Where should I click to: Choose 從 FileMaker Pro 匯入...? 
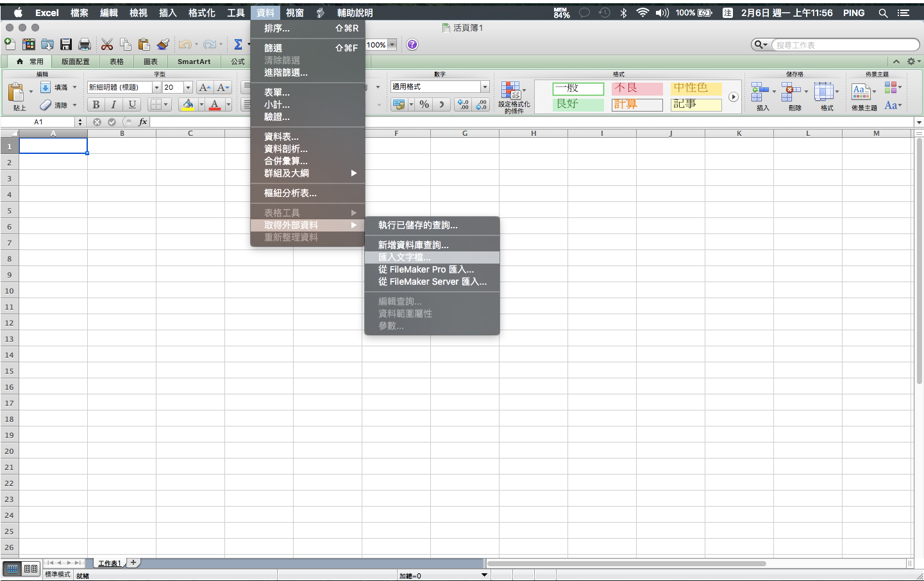[x=432, y=269]
